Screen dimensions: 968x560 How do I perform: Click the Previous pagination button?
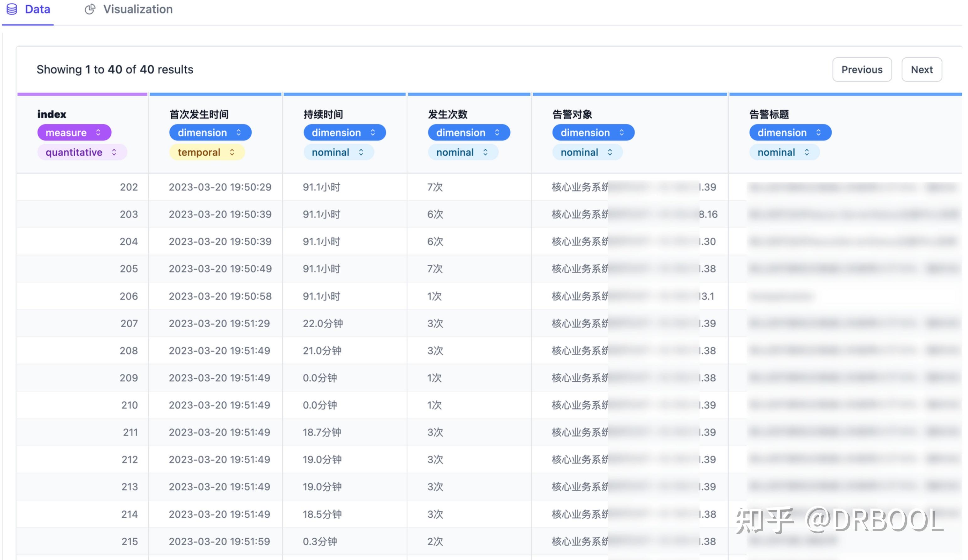[x=862, y=70]
